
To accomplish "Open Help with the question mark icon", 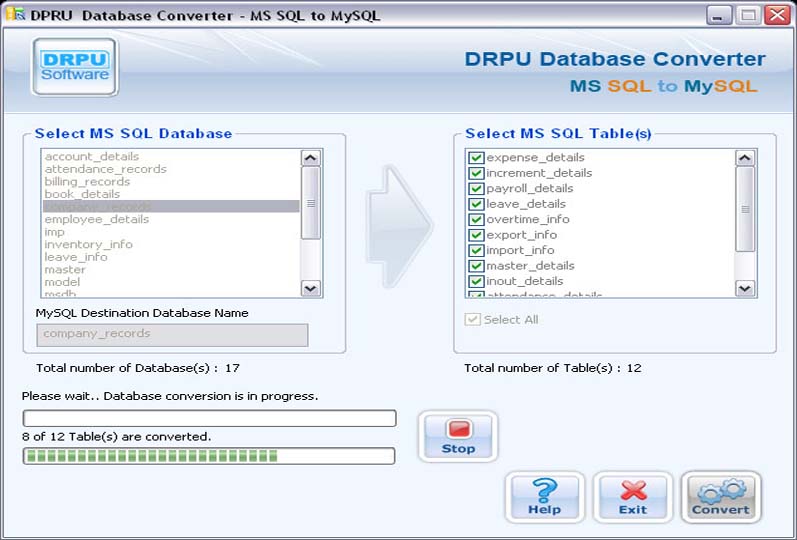I will 544,497.
